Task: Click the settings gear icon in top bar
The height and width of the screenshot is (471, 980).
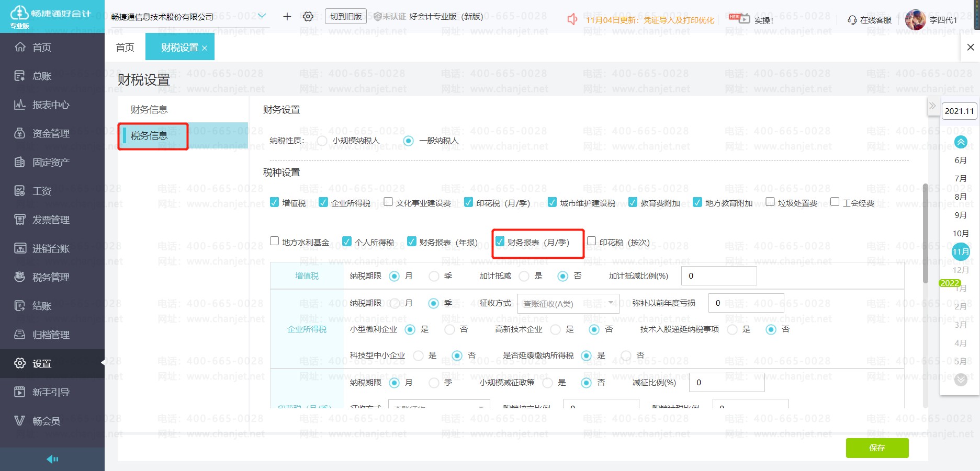Action: click(308, 17)
